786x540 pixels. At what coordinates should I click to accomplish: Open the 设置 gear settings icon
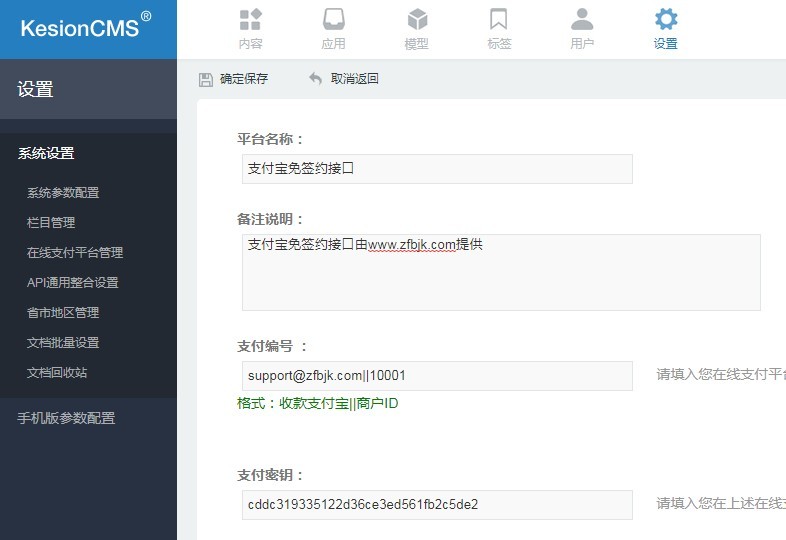666,20
